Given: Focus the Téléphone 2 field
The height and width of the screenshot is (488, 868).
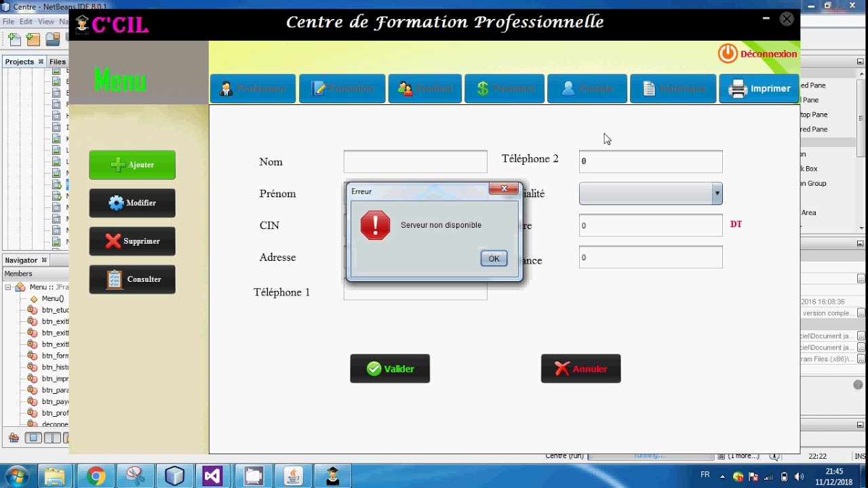Looking at the screenshot, I should [651, 161].
